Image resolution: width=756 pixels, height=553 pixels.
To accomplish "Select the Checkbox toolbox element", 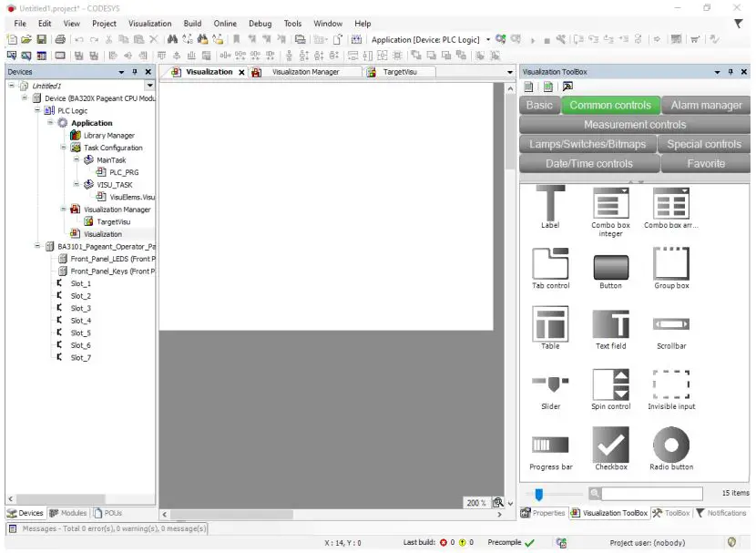I will click(610, 445).
